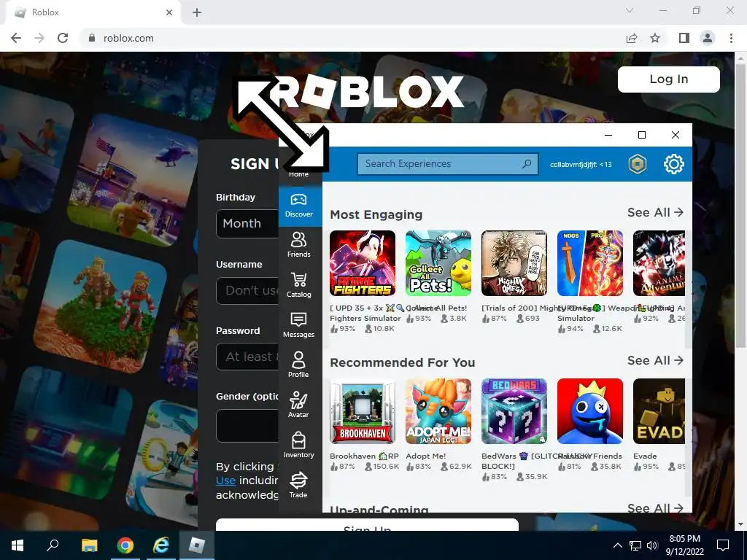Click the Sign Up button on the webpage
This screenshot has width=747, height=560.
coord(367,525)
